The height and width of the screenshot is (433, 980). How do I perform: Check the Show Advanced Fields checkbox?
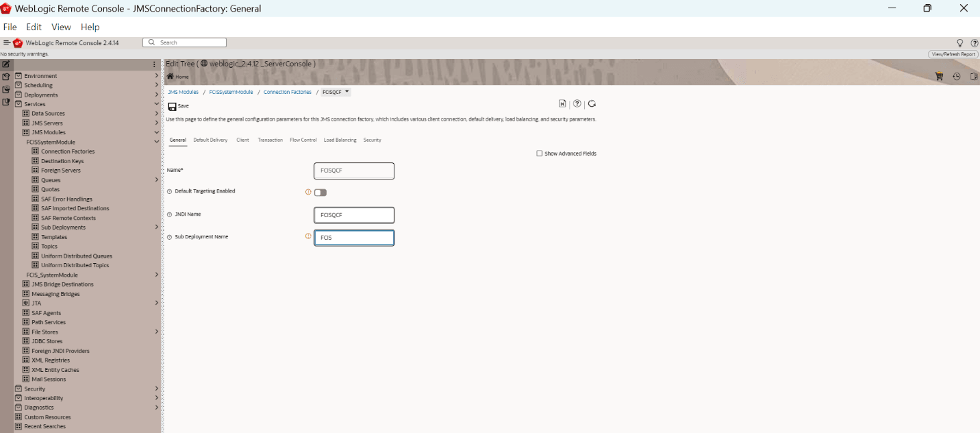[540, 153]
